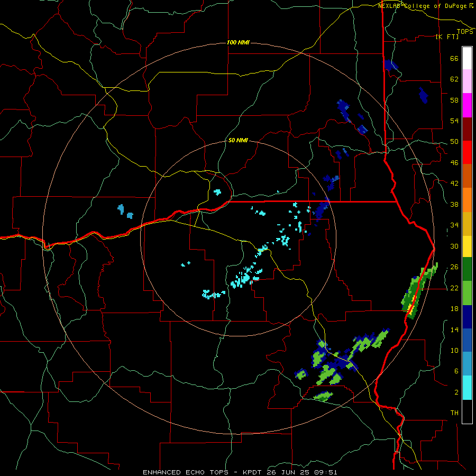
Task: Click the 38 legend value
Action: coord(454,204)
